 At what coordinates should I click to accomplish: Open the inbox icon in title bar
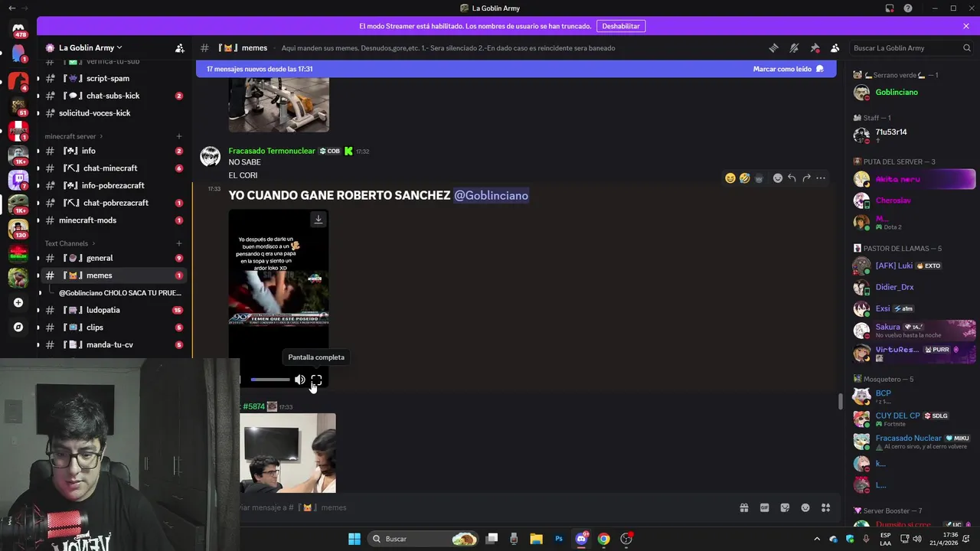click(x=890, y=8)
